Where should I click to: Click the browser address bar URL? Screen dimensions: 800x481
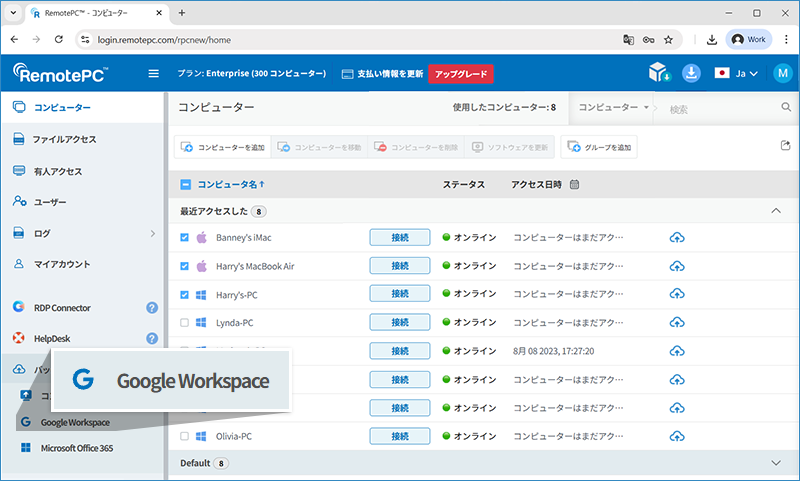(164, 40)
